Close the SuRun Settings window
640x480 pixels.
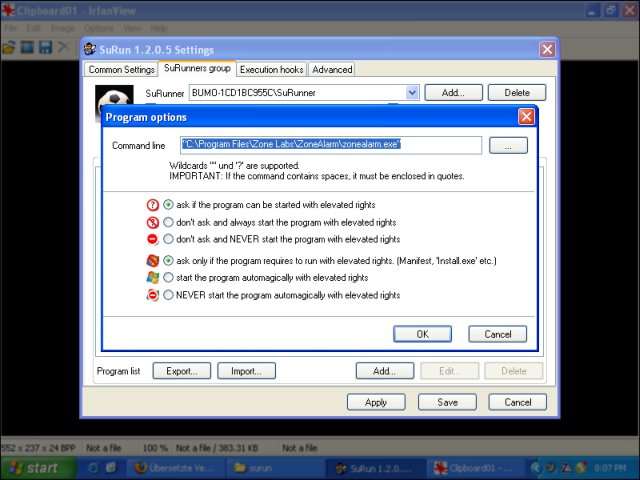pyautogui.click(x=547, y=49)
